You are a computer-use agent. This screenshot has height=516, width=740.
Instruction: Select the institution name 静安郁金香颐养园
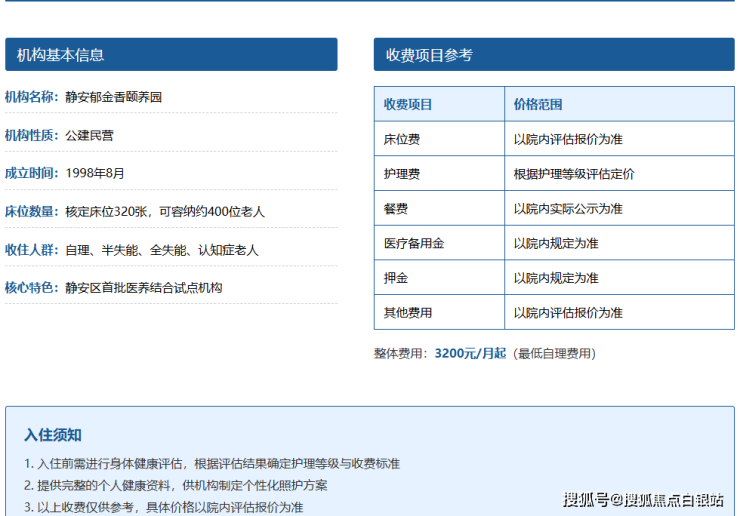[113, 97]
